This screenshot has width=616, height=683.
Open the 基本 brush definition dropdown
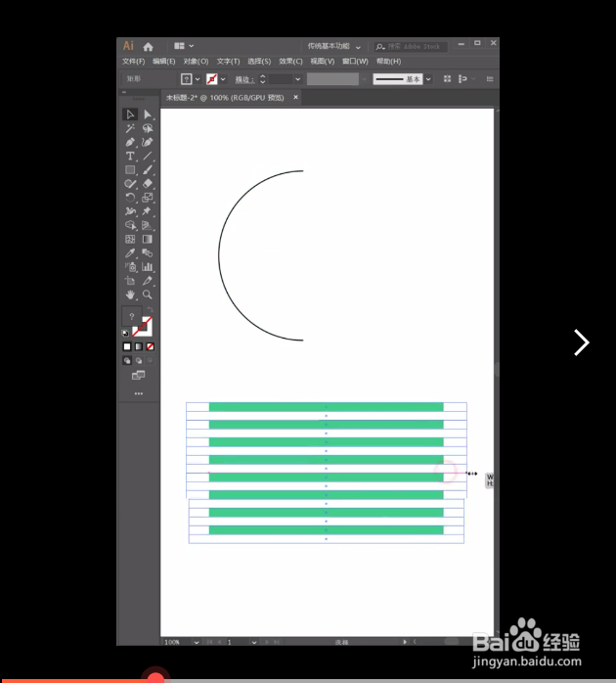pos(428,79)
